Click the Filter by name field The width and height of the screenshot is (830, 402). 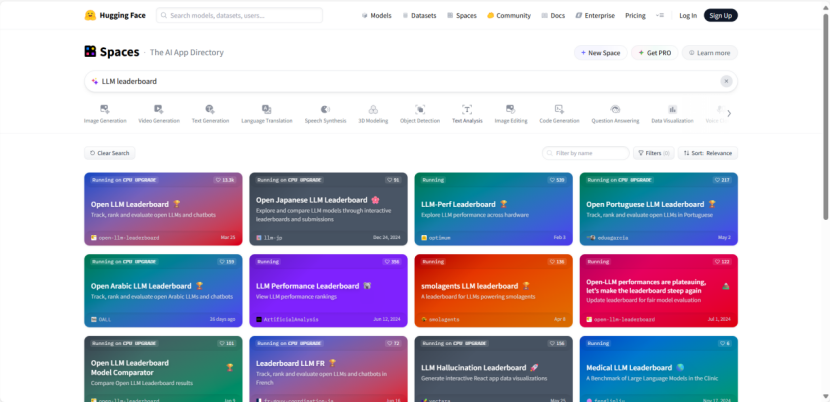(x=585, y=153)
